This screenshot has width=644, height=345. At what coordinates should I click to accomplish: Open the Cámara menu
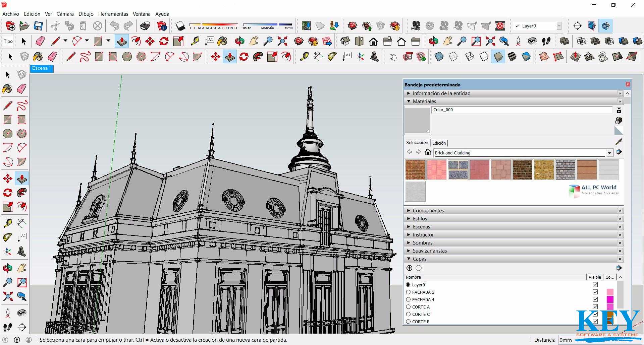pos(65,14)
